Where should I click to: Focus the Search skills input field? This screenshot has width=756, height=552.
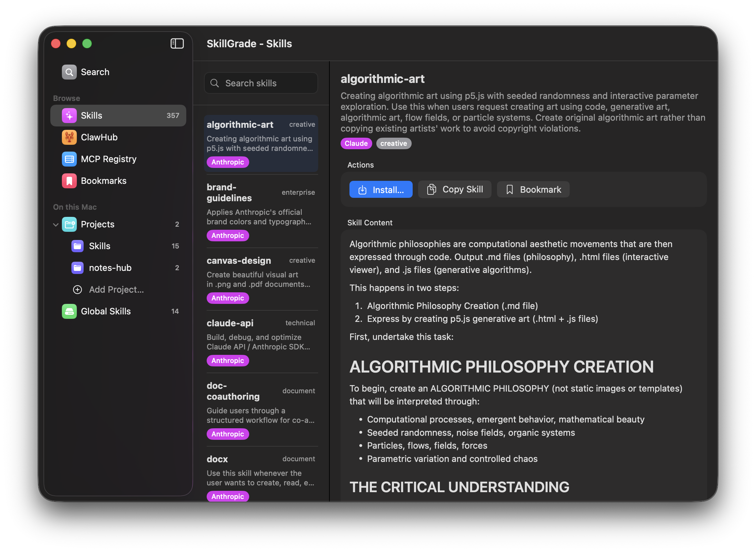pos(261,83)
